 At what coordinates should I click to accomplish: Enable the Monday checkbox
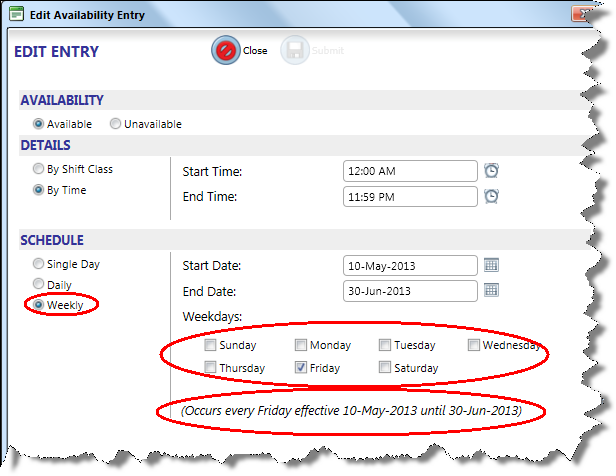pyautogui.click(x=300, y=345)
